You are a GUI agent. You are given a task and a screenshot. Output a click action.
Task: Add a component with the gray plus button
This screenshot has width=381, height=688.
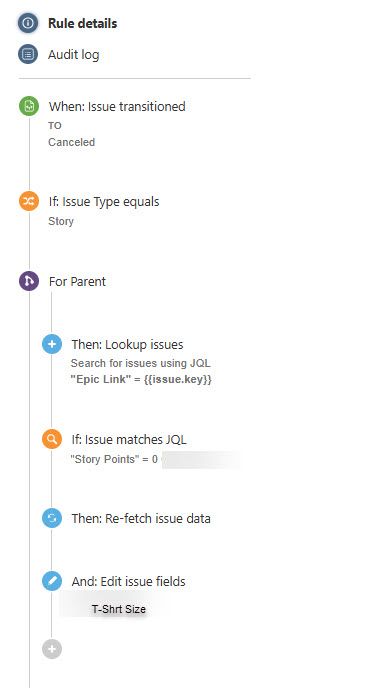[52, 649]
